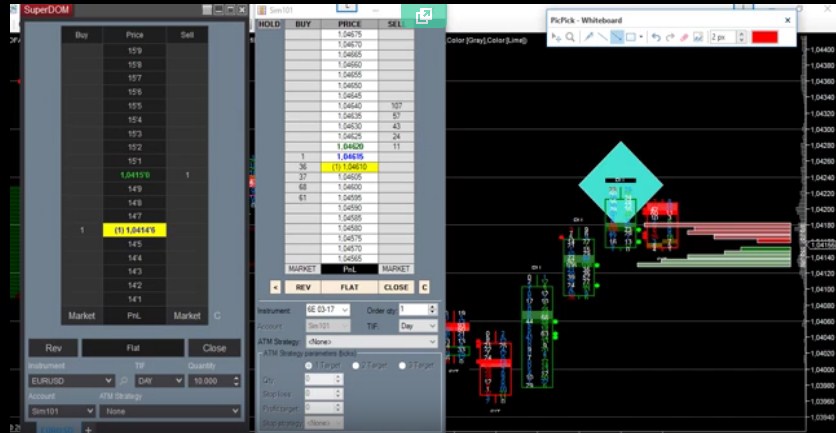Screen dimensions: 836x433
Task: Open the Sim101 account dropdown in SuperDOM
Action: click(x=88, y=411)
